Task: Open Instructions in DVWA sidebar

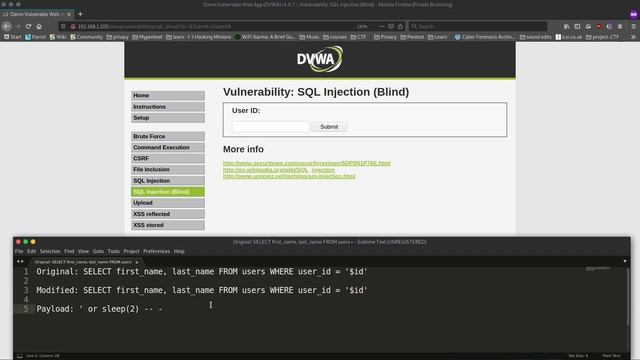Action: pos(168,107)
